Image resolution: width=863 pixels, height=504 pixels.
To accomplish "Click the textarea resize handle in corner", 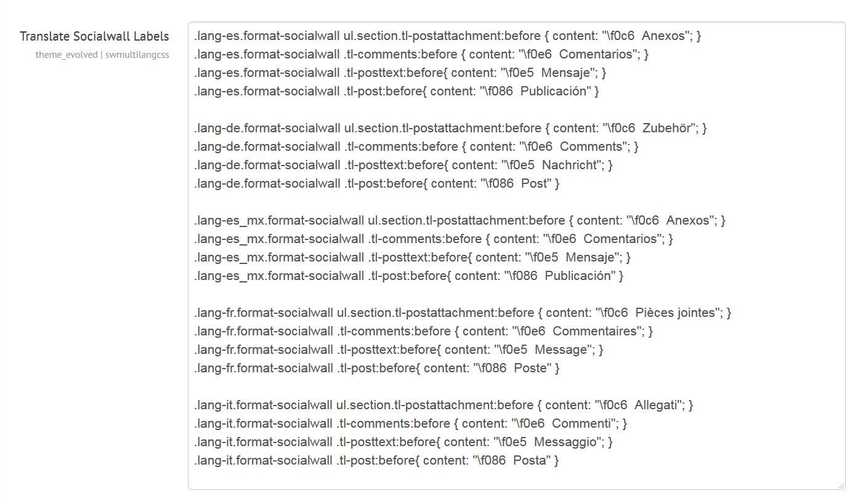I will tap(841, 486).
